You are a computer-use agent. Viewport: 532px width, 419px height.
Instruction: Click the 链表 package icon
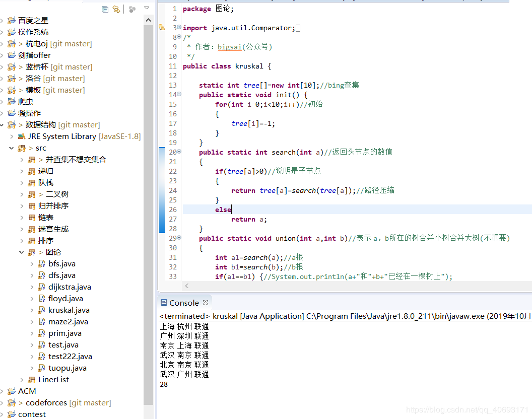(32, 218)
